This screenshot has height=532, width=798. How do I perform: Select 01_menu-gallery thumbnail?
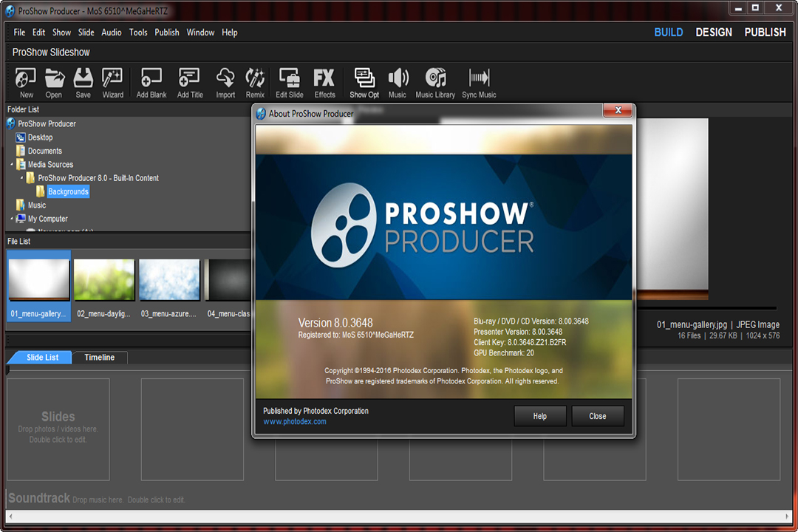click(38, 286)
